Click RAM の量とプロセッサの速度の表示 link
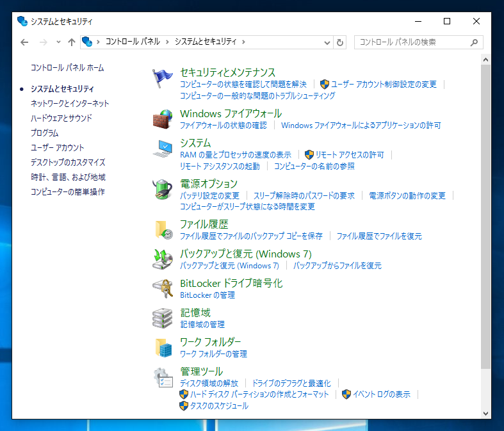504x431 pixels. coord(236,155)
